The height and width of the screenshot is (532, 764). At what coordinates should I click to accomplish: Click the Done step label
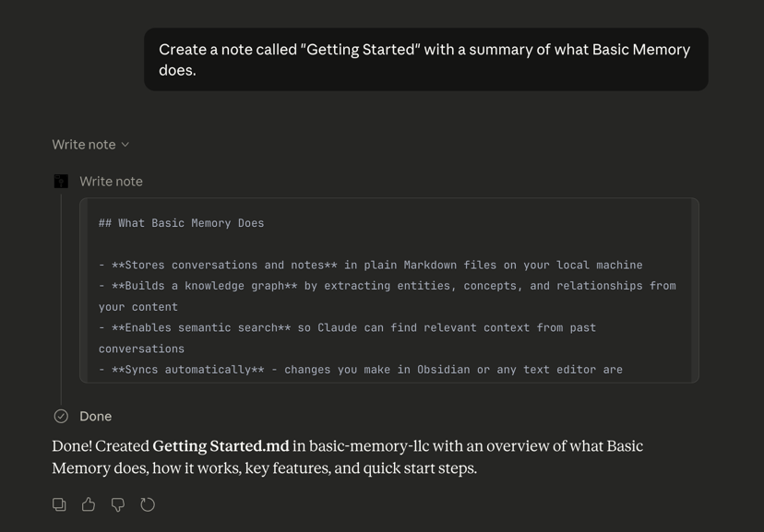click(95, 417)
